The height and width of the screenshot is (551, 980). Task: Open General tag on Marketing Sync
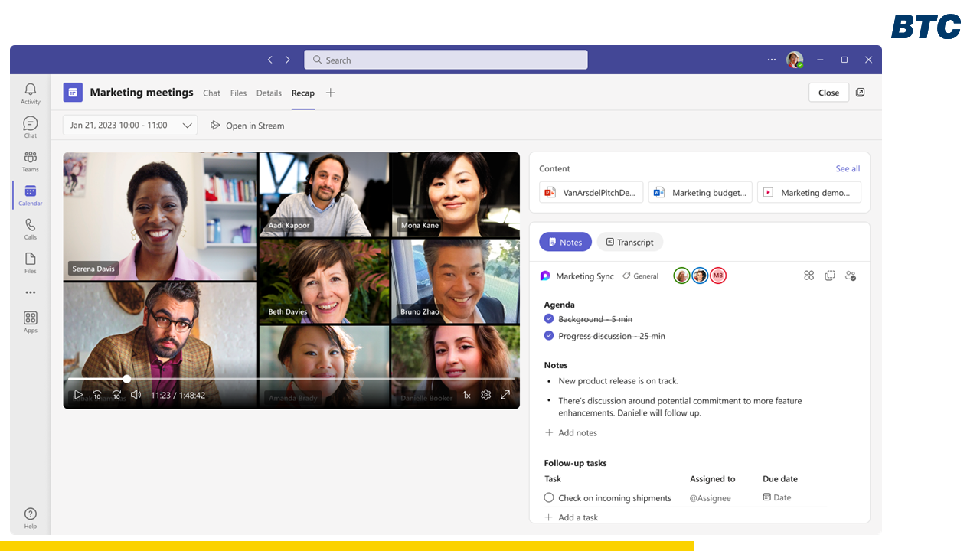point(641,275)
